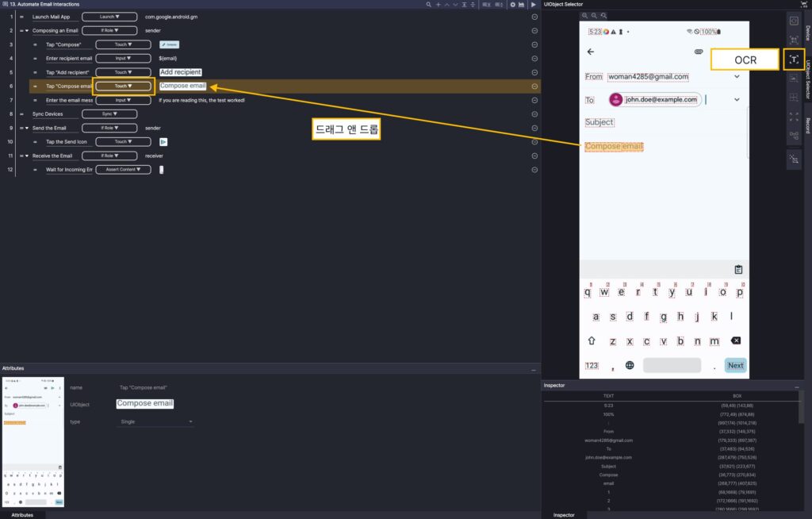Open the Launch action dropdown on step 1
This screenshot has width=812, height=519.
[x=121, y=17]
